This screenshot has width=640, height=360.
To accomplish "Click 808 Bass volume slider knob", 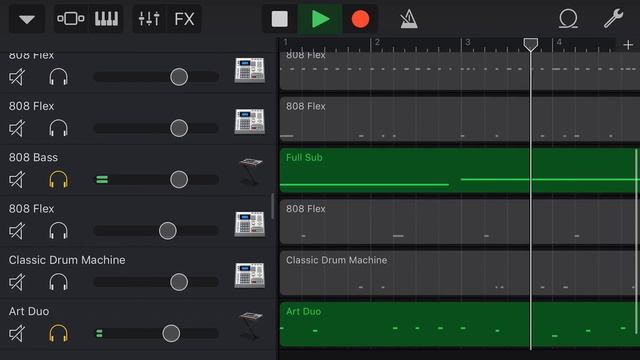I will [x=179, y=180].
